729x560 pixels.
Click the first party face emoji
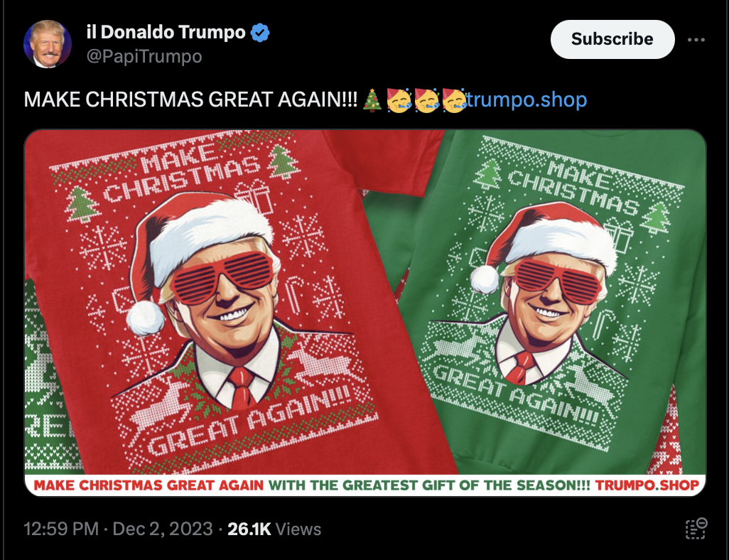[399, 100]
